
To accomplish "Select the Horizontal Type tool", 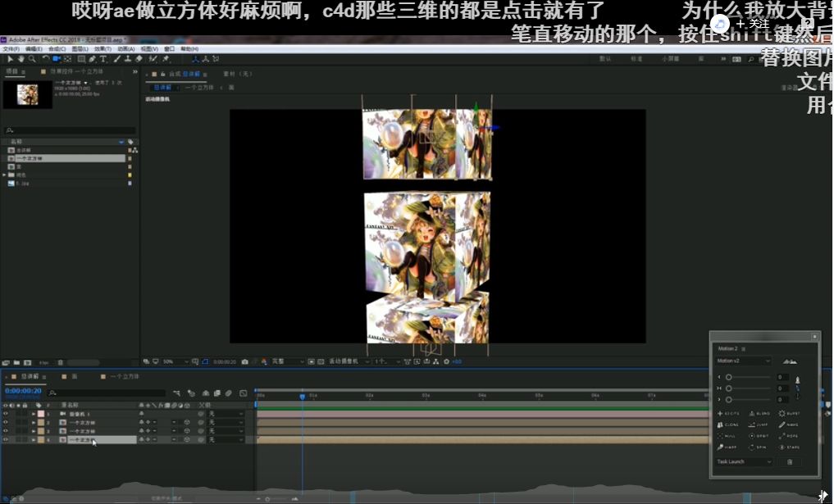I will coord(103,59).
